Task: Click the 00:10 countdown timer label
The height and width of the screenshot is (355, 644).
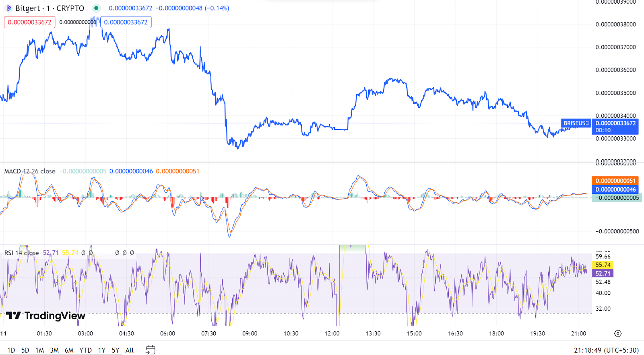Action: pyautogui.click(x=603, y=130)
